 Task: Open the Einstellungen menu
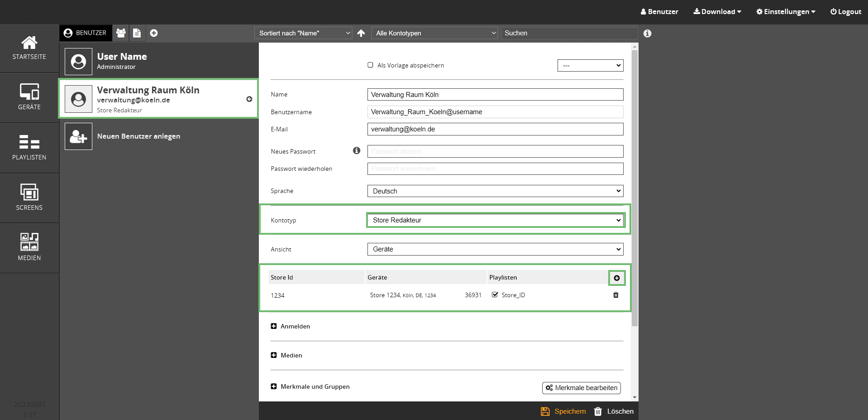pos(786,12)
